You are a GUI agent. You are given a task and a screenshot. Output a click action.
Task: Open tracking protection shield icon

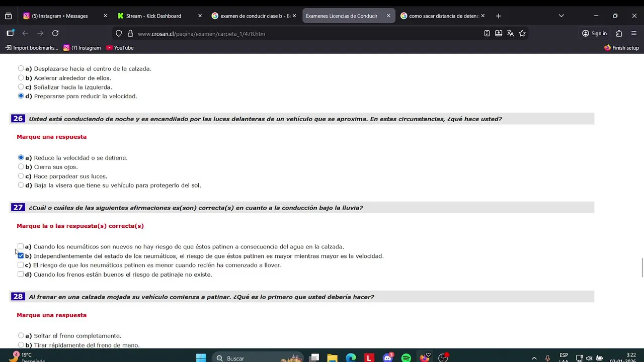(119, 34)
